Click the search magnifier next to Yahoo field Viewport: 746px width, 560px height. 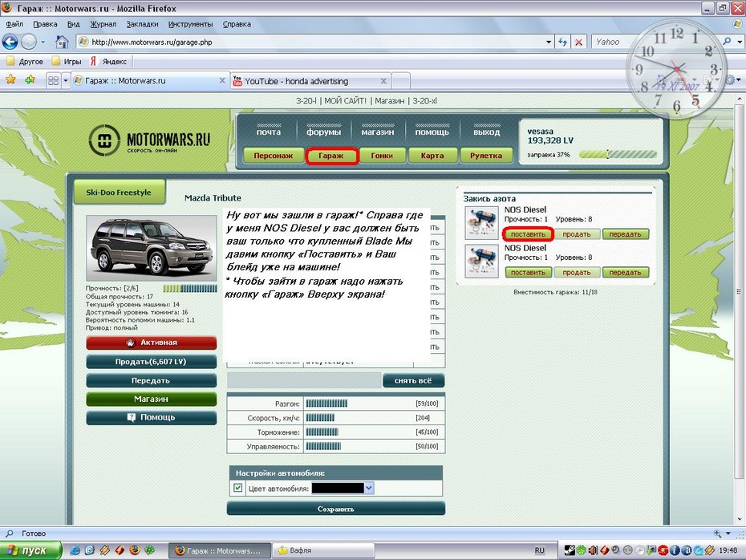point(727,42)
